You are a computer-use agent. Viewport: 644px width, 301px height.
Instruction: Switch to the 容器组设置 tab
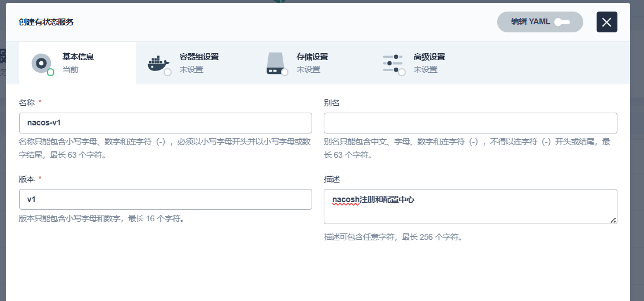tap(198, 57)
